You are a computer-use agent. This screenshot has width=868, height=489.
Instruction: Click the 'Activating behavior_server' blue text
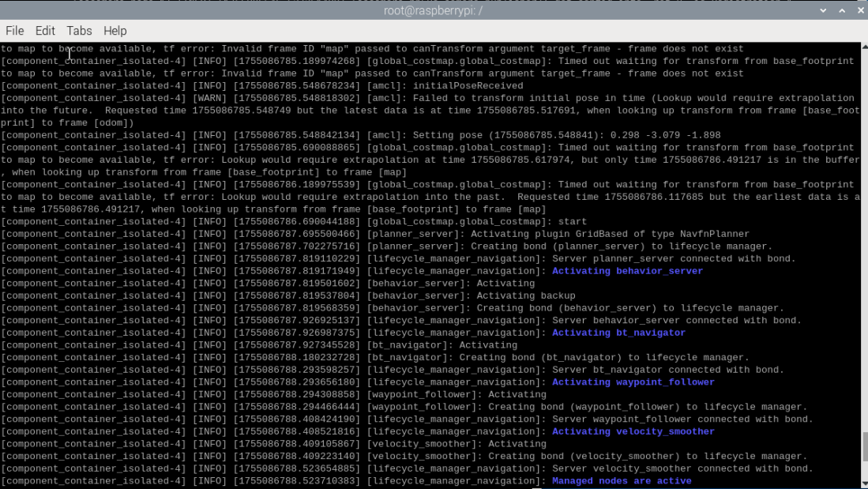coord(627,271)
